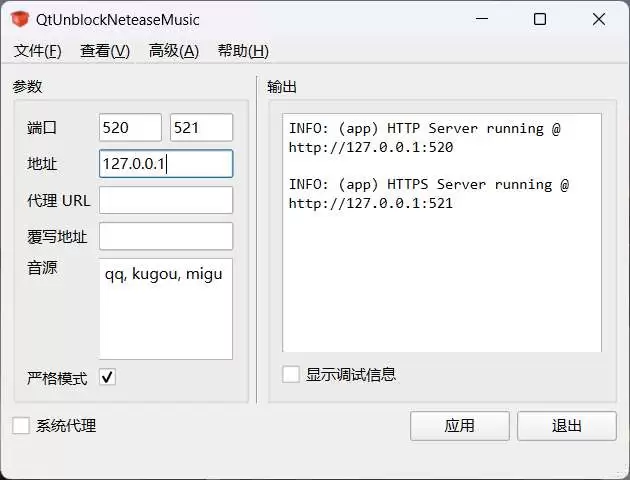630x480 pixels.
Task: Click the 代理 URL input field
Action: (x=166, y=200)
